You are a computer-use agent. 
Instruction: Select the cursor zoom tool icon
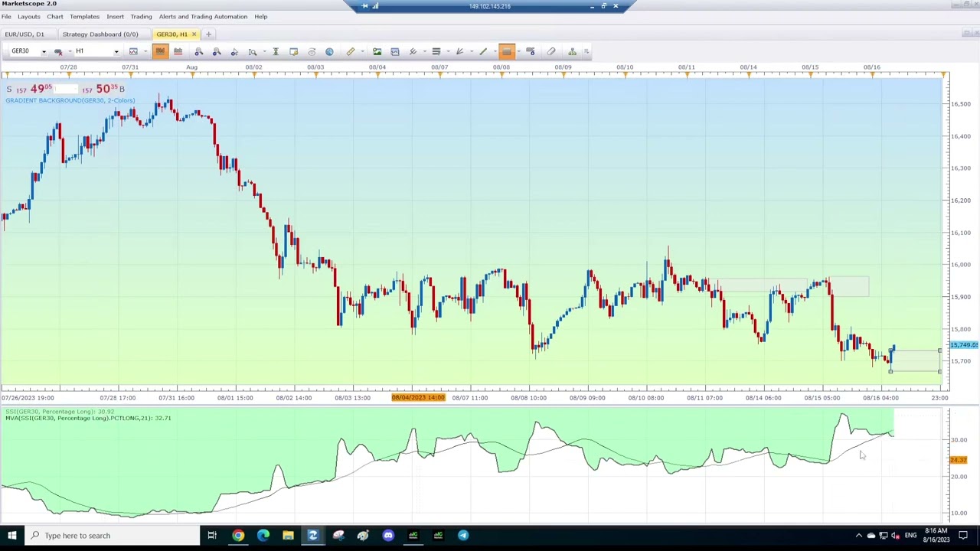click(234, 52)
